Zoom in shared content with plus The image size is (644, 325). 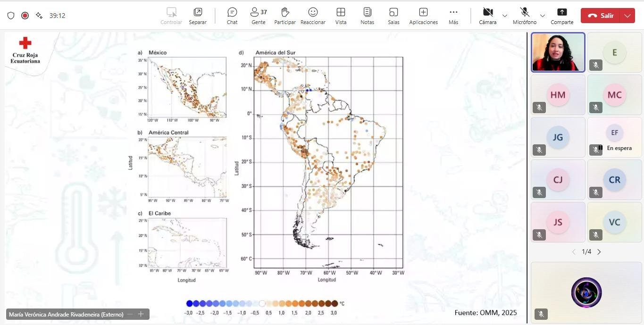point(141,314)
